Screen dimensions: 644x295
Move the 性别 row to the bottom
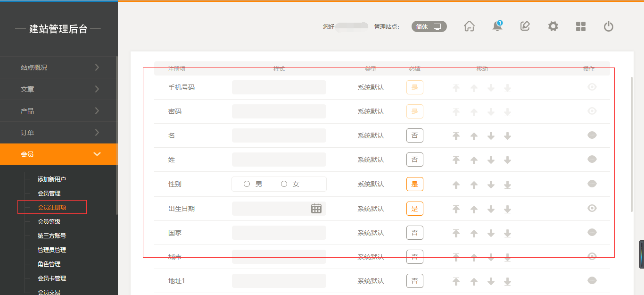(x=507, y=185)
